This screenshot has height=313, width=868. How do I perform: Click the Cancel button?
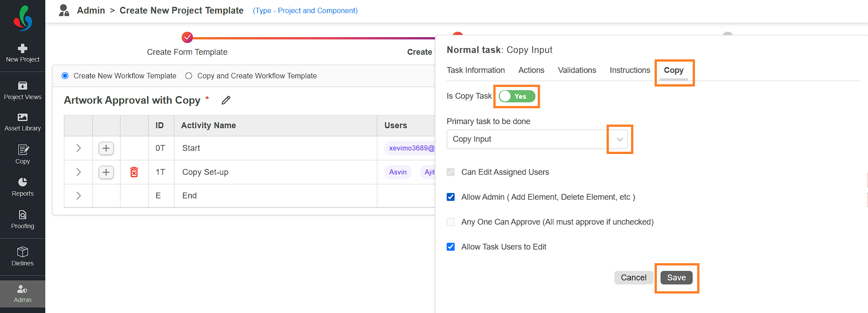634,278
